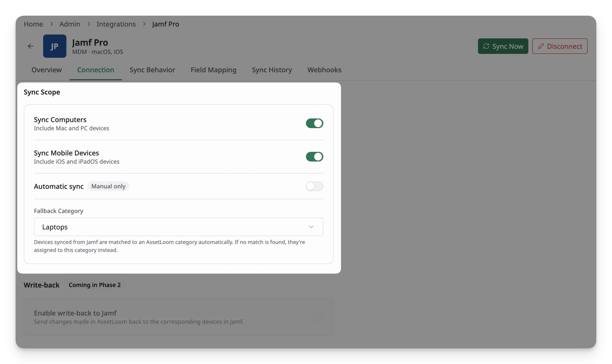This screenshot has height=364, width=612.
Task: Click the Sync Mobile Devices label
Action: (66, 153)
